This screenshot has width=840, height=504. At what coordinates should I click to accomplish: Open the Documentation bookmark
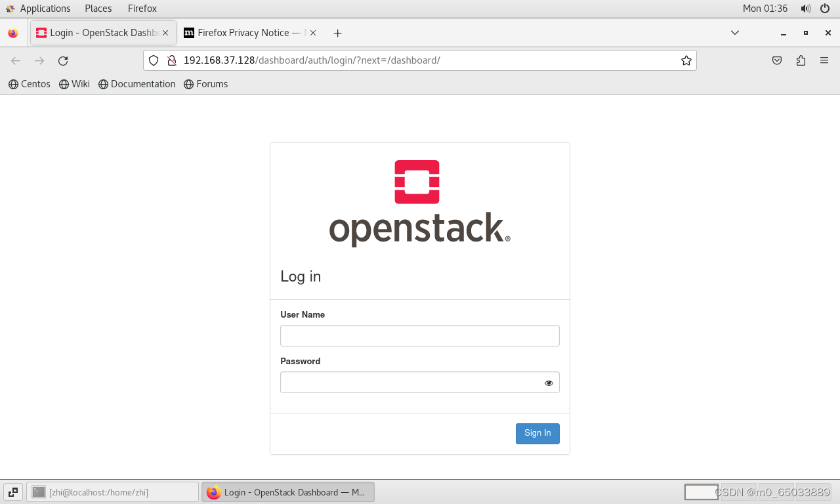[x=137, y=84]
